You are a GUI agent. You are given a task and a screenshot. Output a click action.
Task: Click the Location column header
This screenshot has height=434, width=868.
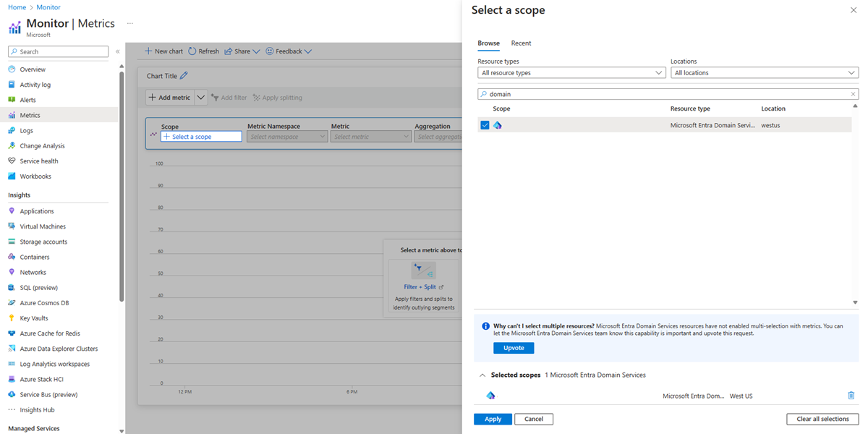[773, 109]
